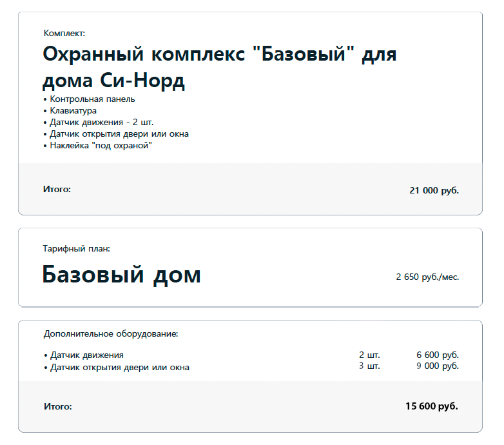
Task: Click "Итого:" label beside 15 600 руб.
Action: coord(58,407)
